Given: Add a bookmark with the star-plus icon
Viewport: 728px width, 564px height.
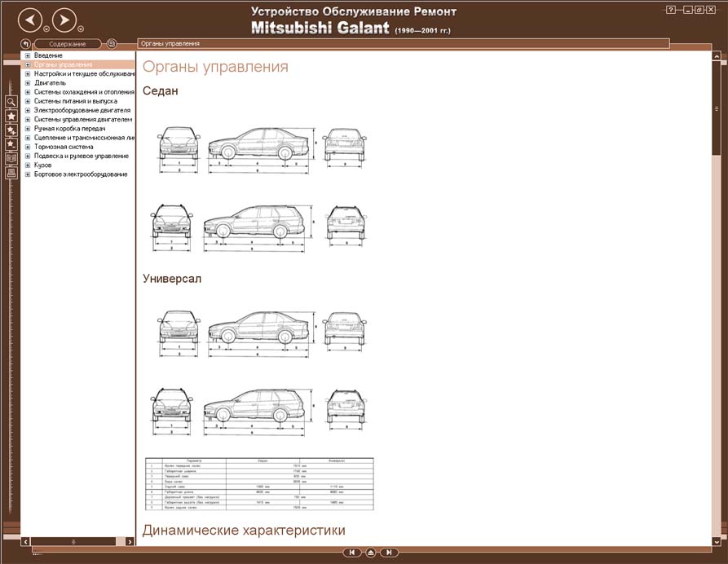Looking at the screenshot, I should click(11, 130).
